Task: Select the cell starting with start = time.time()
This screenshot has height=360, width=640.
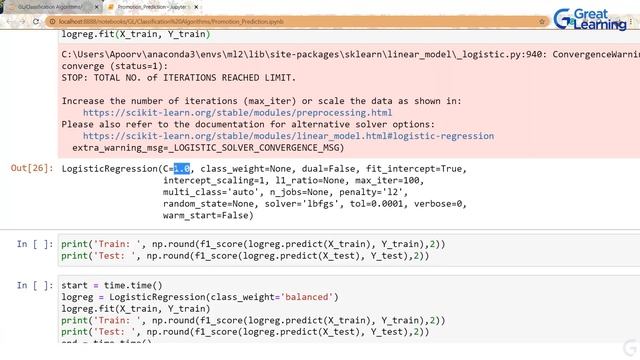Action: pos(349,309)
